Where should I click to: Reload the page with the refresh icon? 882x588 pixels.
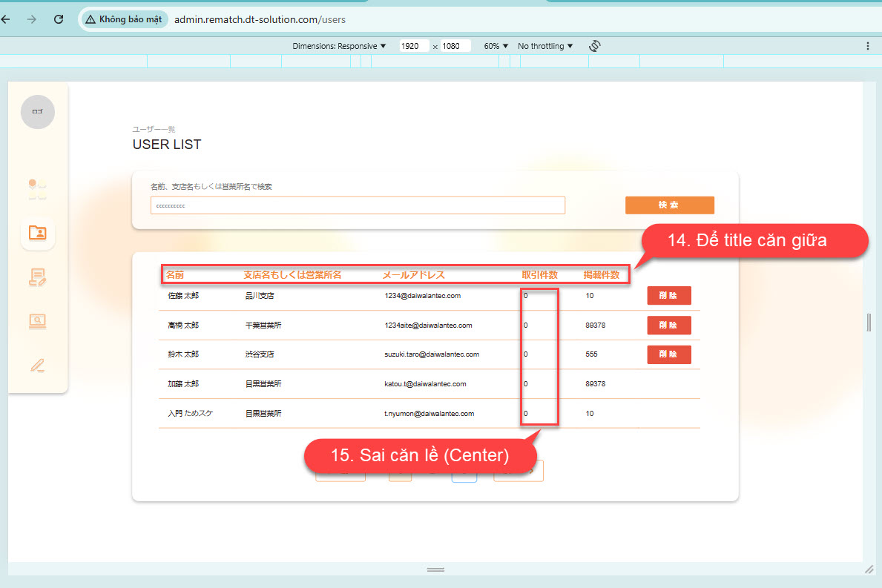tap(59, 19)
